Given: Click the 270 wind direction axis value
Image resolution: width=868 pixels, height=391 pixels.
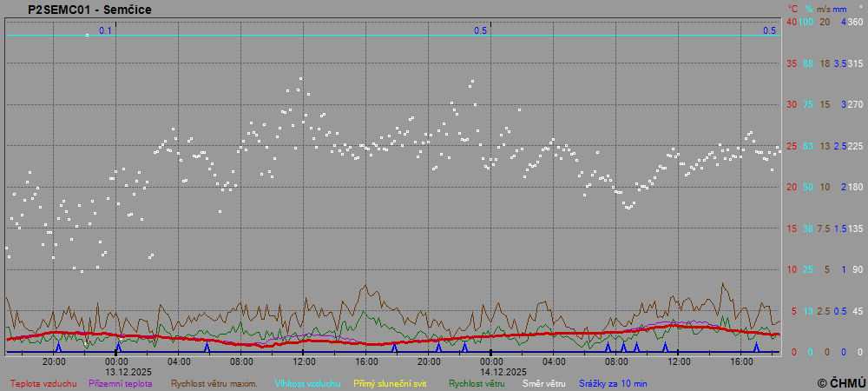Looking at the screenshot, I should 855,104.
